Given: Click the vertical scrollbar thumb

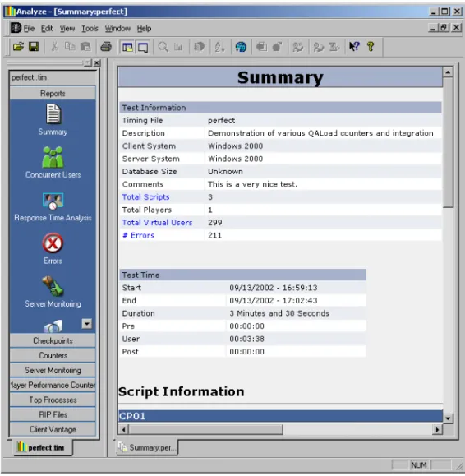Looking at the screenshot, I should click(448, 143).
